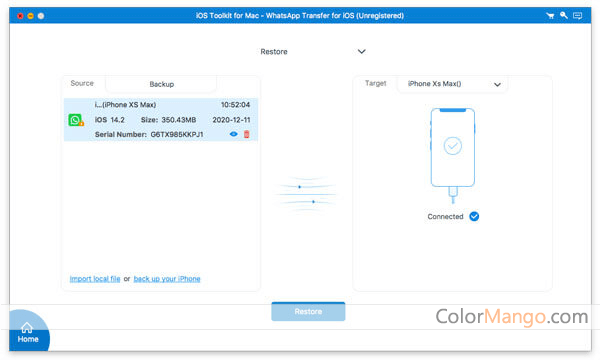Open the Backup source selector
The image size is (600, 362).
[161, 84]
